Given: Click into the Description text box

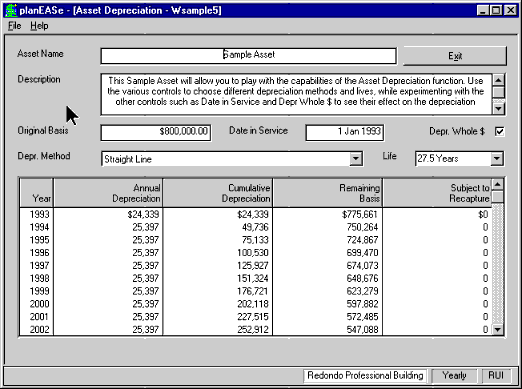Looking at the screenshot, I should [x=296, y=94].
